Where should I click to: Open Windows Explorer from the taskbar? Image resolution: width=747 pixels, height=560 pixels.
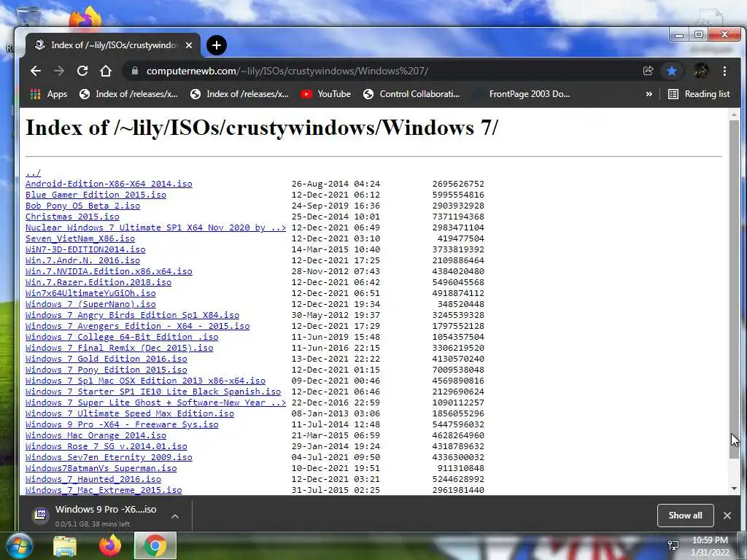point(65,546)
